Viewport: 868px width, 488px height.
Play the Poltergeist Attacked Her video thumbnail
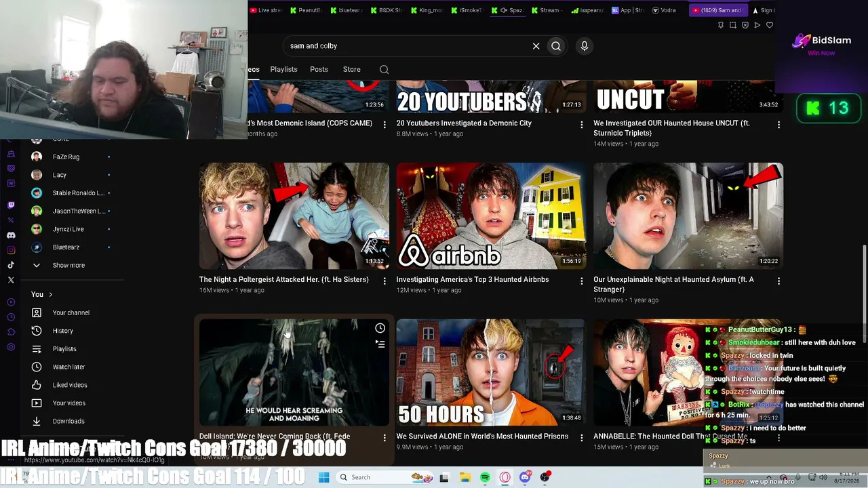click(294, 216)
